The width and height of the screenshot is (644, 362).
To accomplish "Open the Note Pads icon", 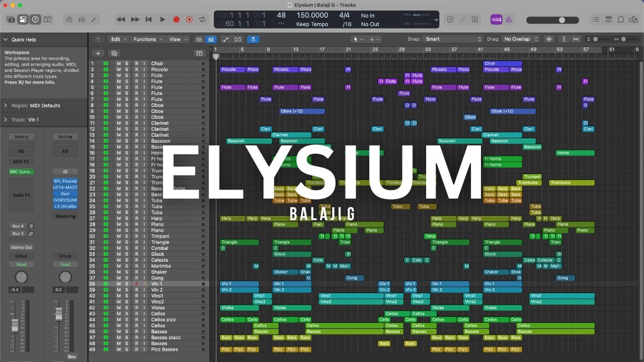I will pyautogui.click(x=609, y=20).
